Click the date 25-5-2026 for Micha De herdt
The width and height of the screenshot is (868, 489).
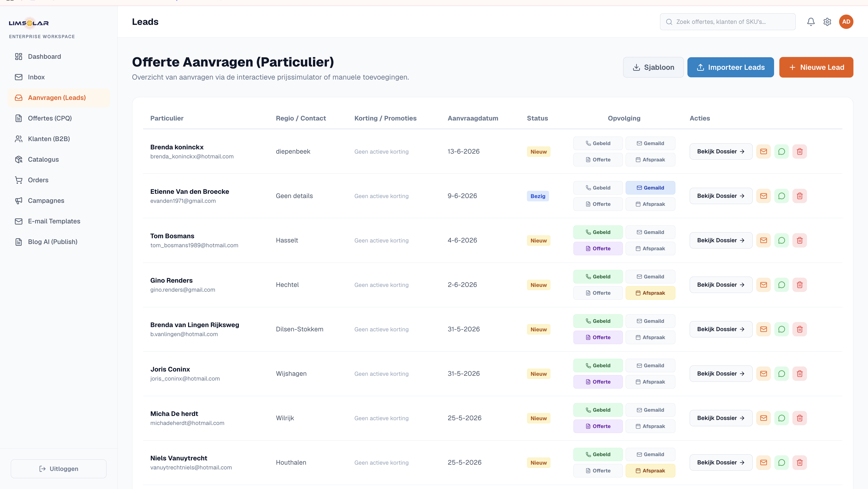(464, 418)
